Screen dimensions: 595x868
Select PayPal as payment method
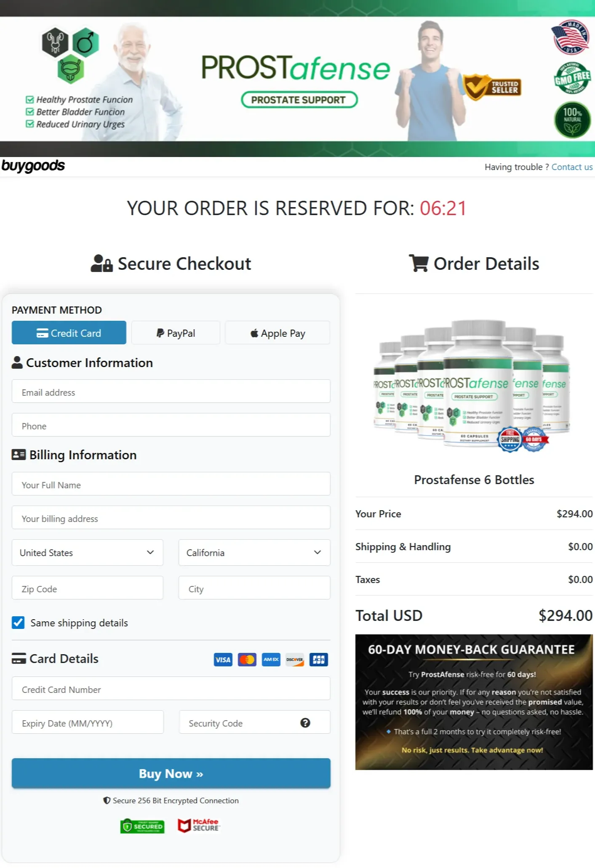176,333
